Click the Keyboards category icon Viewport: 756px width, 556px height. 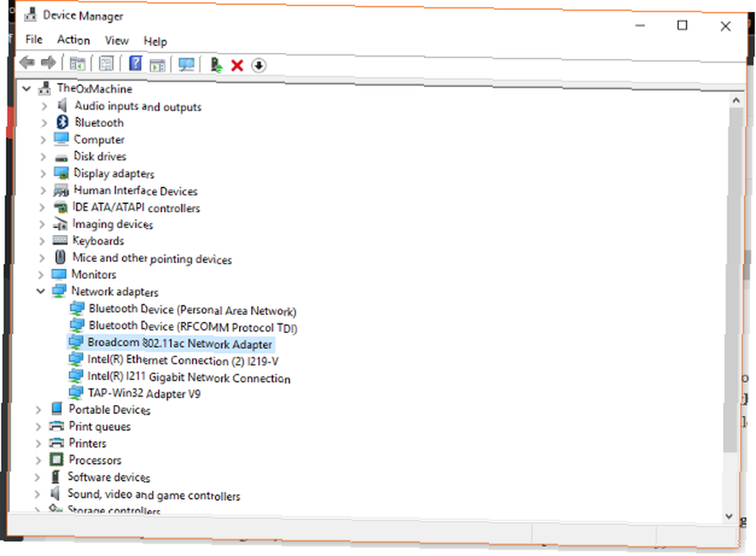pos(60,240)
